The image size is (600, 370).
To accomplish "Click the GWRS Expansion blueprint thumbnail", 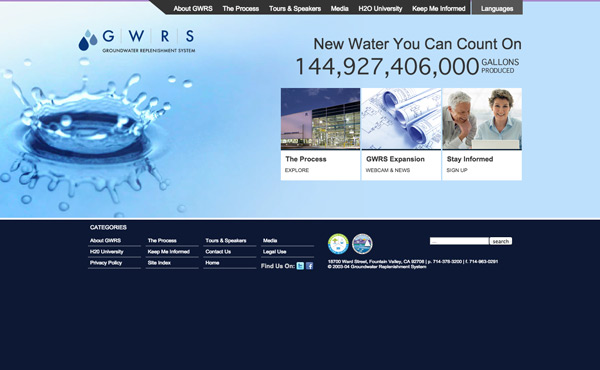I will tap(401, 119).
